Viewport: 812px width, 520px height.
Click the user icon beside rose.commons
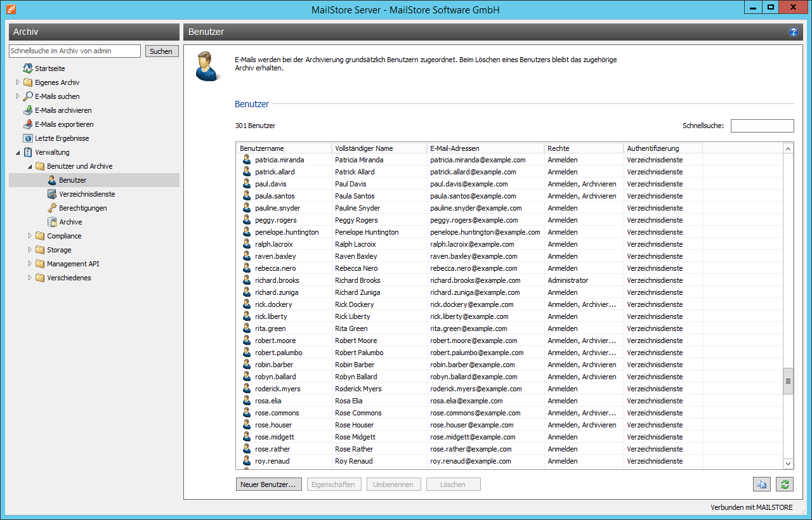(x=247, y=413)
